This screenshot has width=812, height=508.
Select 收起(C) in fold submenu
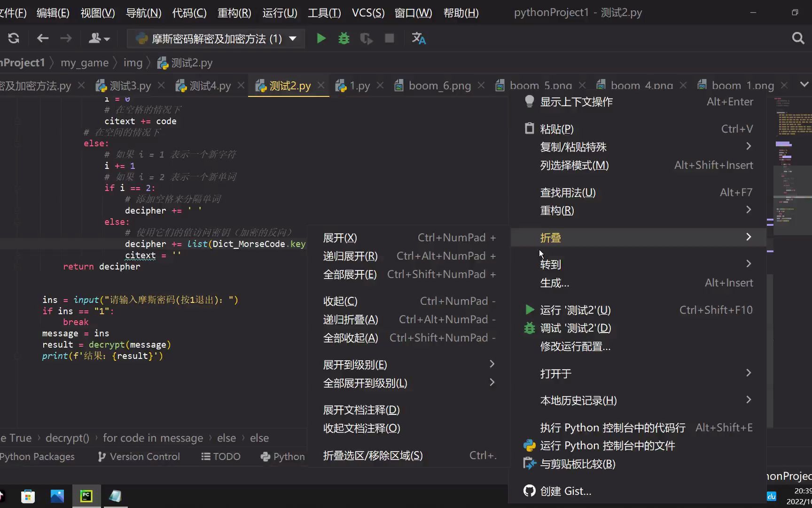(x=409, y=301)
